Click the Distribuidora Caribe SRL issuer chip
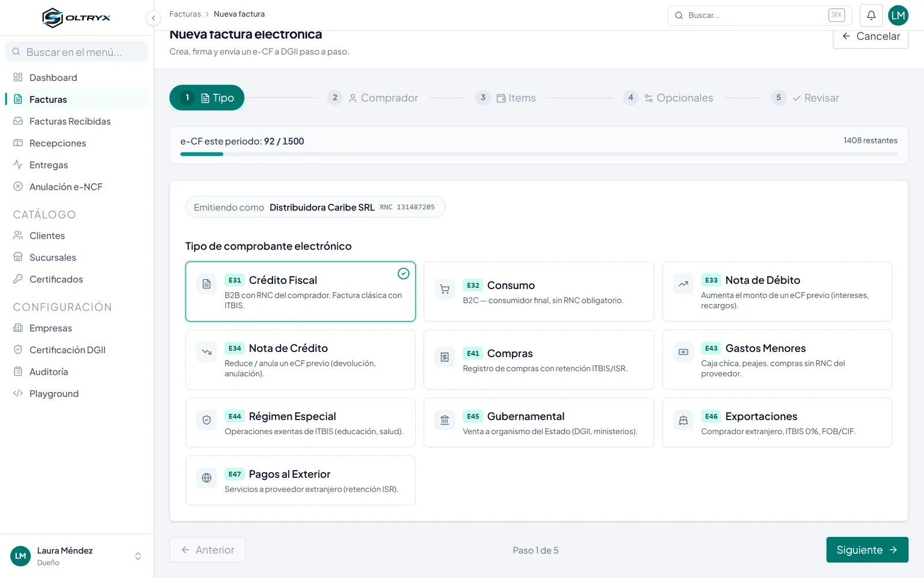The image size is (924, 578). click(315, 207)
